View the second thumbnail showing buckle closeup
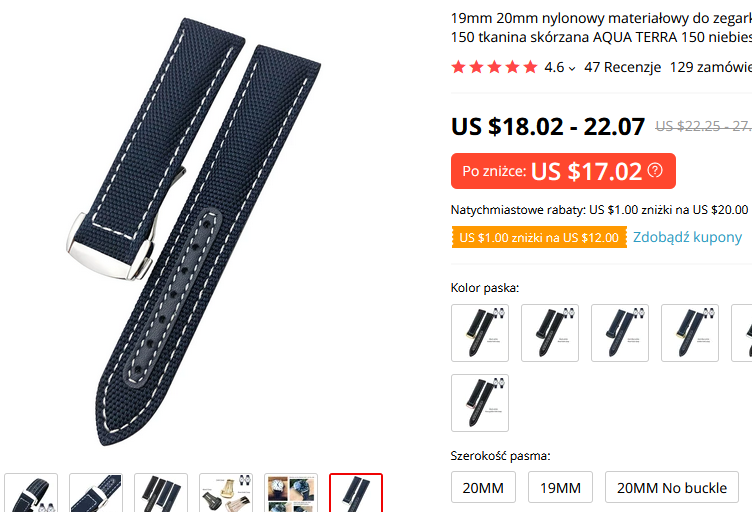Viewport: 752px width, 512px height. [x=96, y=493]
